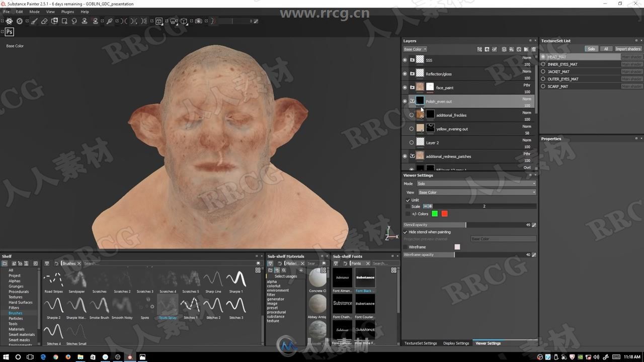
Task: Clear the Shelf search field
Action: click(258, 263)
